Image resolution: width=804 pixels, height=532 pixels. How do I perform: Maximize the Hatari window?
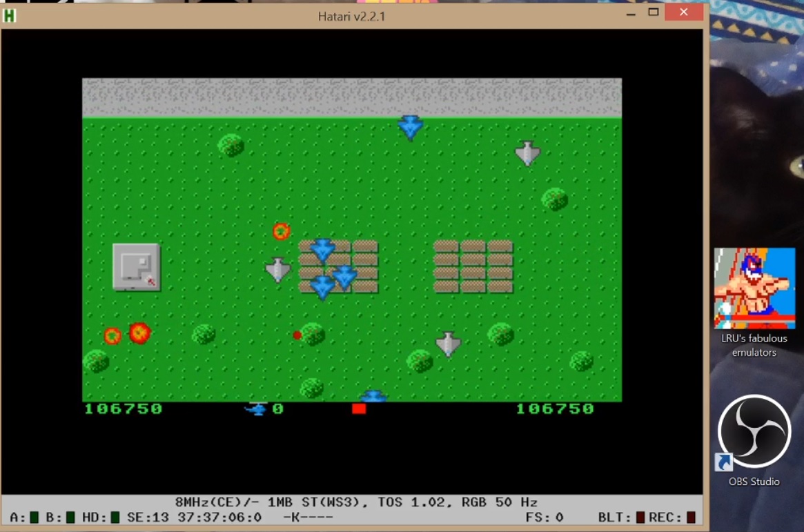[x=653, y=12]
